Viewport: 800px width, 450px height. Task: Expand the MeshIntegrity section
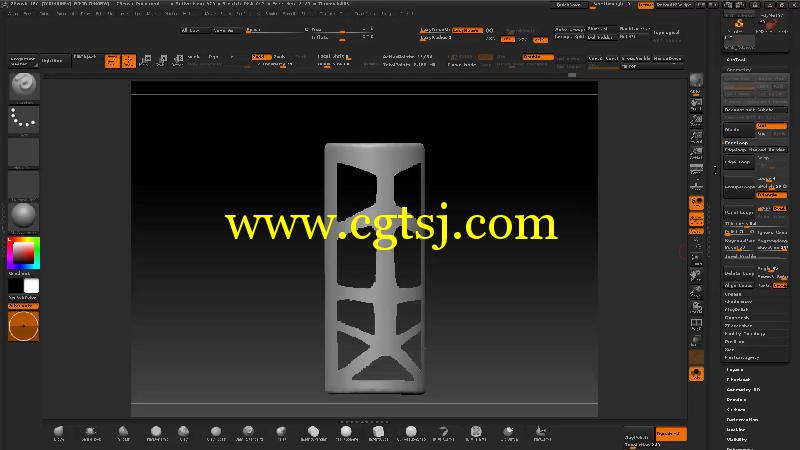coord(741,358)
